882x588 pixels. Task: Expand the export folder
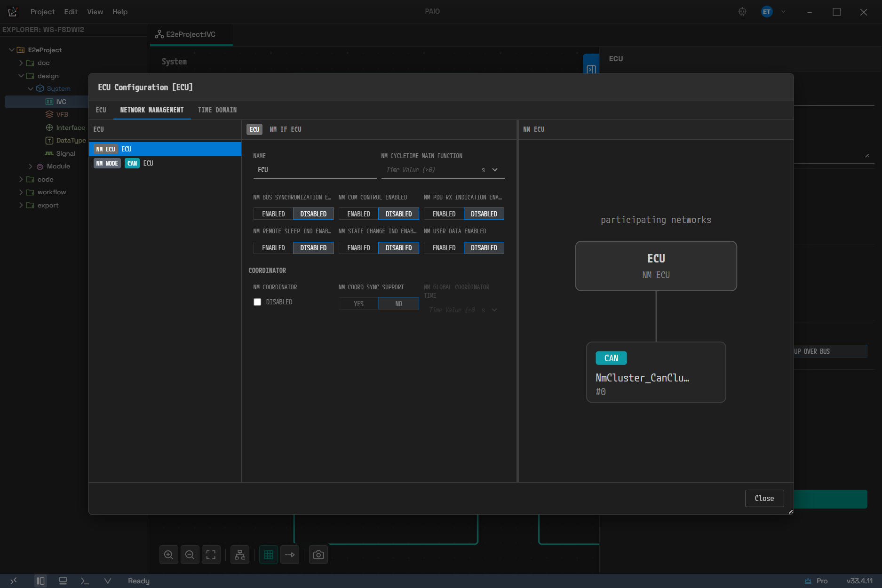(x=21, y=205)
